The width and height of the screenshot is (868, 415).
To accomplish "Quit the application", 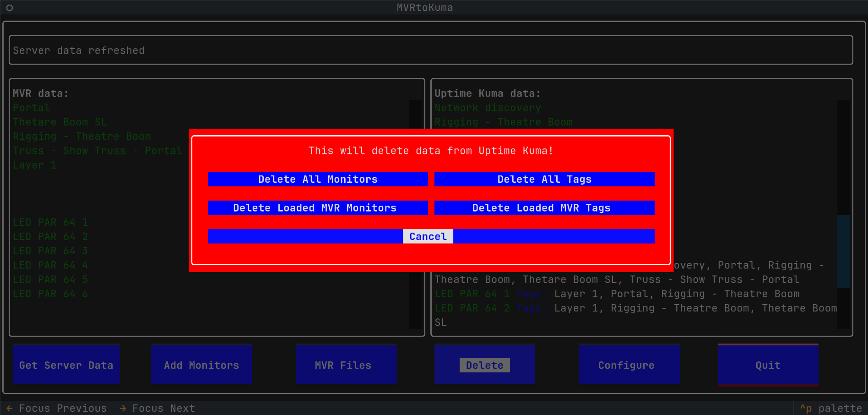I will click(x=768, y=365).
